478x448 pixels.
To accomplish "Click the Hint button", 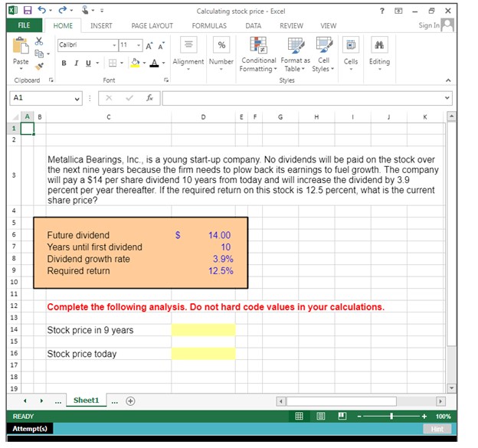I will point(437,429).
